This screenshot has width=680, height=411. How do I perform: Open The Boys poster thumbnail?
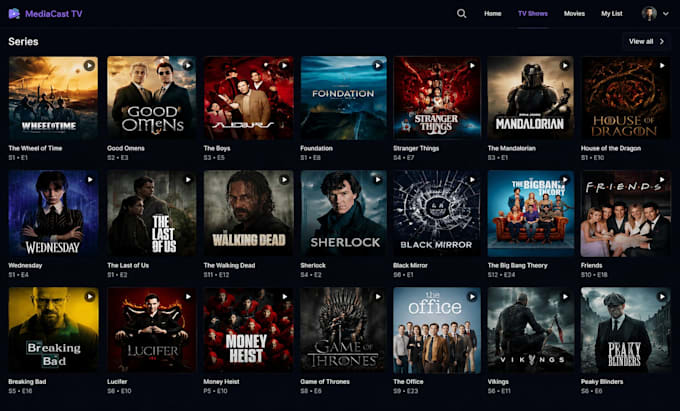click(248, 98)
